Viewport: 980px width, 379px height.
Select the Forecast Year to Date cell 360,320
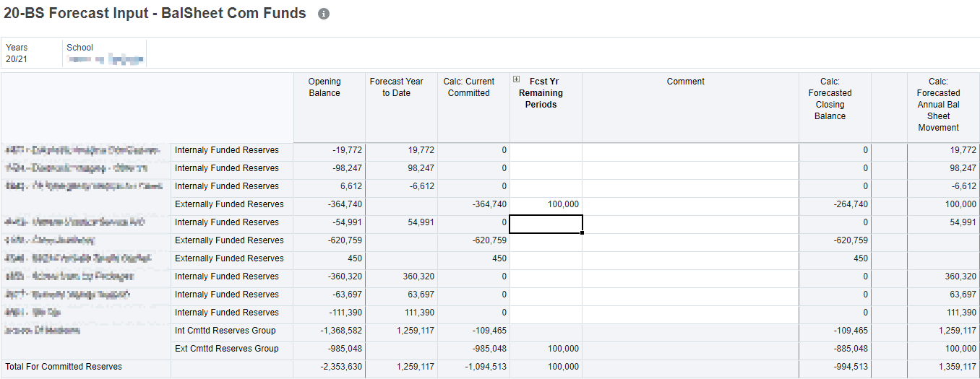coord(402,276)
